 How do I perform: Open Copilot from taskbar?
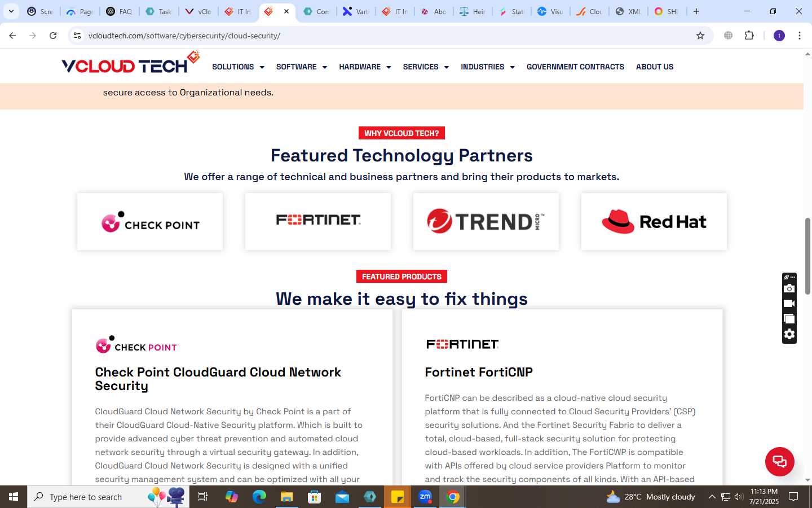point(231,497)
